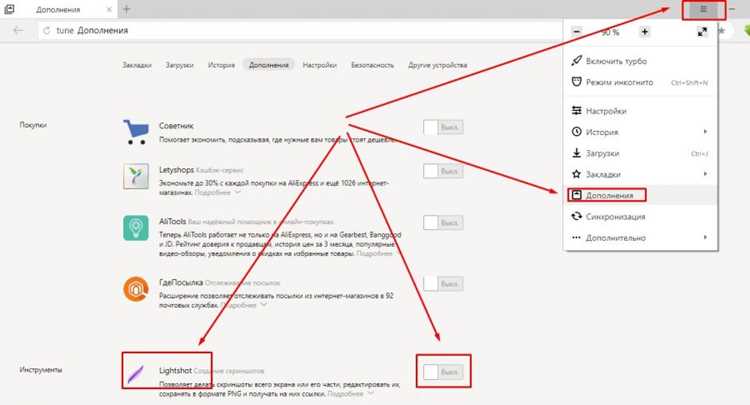Click the Lightshot feather icon

pos(136,374)
